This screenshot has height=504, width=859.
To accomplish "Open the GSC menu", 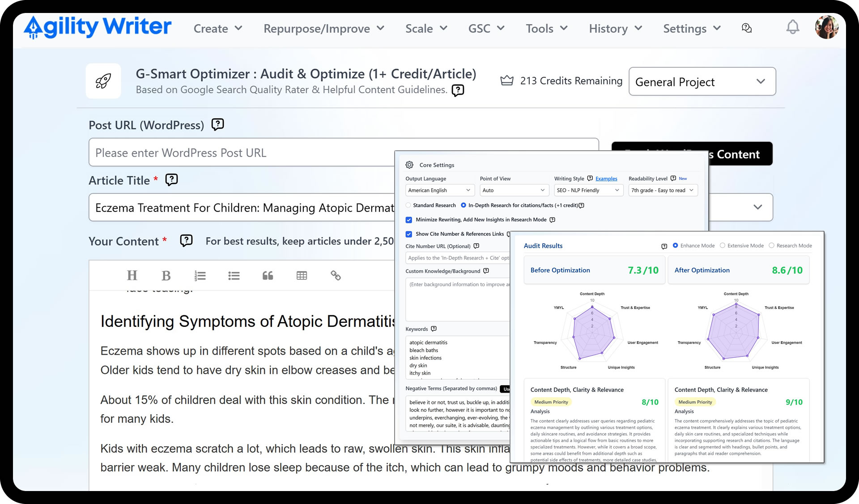I will 486,29.
